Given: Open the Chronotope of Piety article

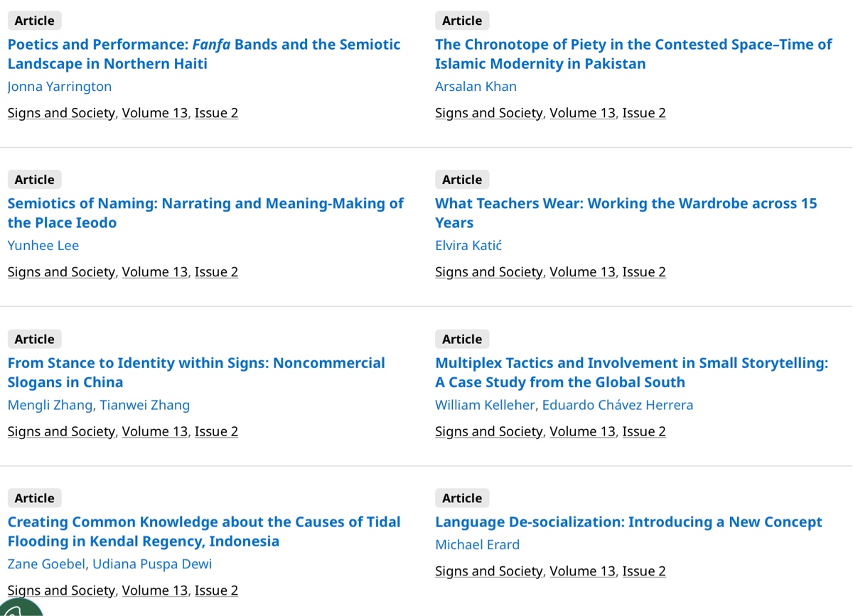Looking at the screenshot, I should tap(633, 54).
